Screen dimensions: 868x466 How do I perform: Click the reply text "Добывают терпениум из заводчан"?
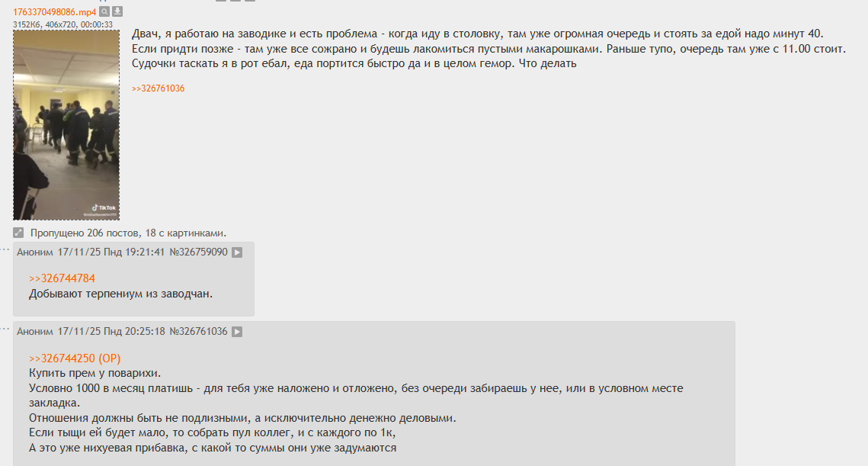[x=120, y=293]
